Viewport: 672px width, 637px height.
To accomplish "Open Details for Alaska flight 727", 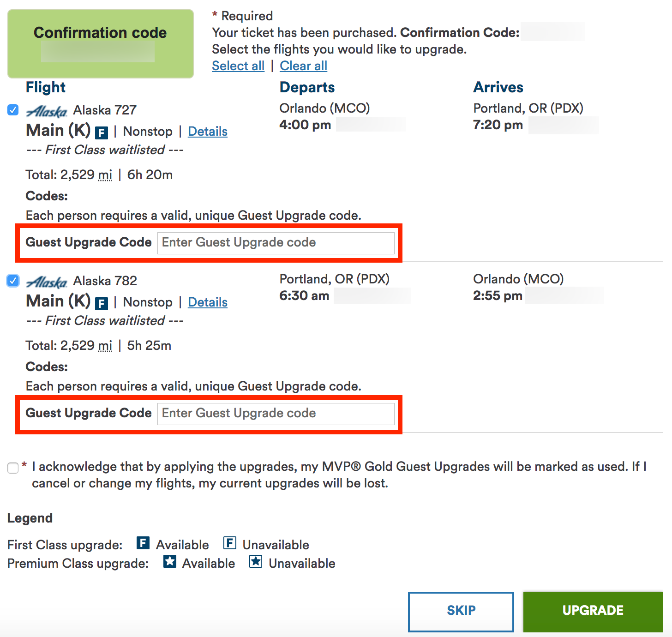I will [207, 131].
